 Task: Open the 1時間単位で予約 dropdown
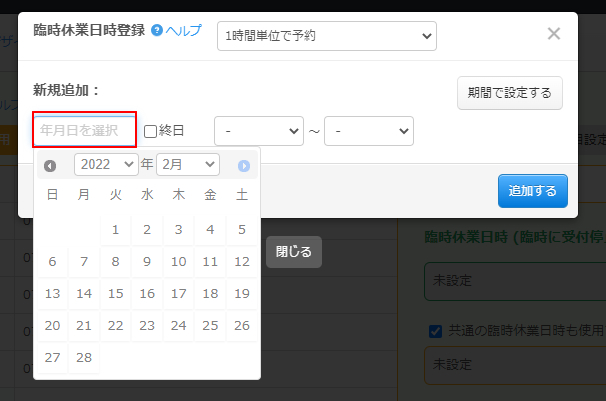pyautogui.click(x=326, y=36)
